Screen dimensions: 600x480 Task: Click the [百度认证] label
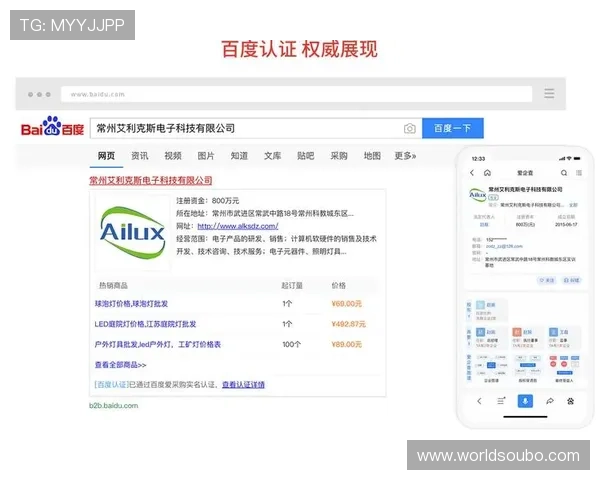[x=112, y=385]
